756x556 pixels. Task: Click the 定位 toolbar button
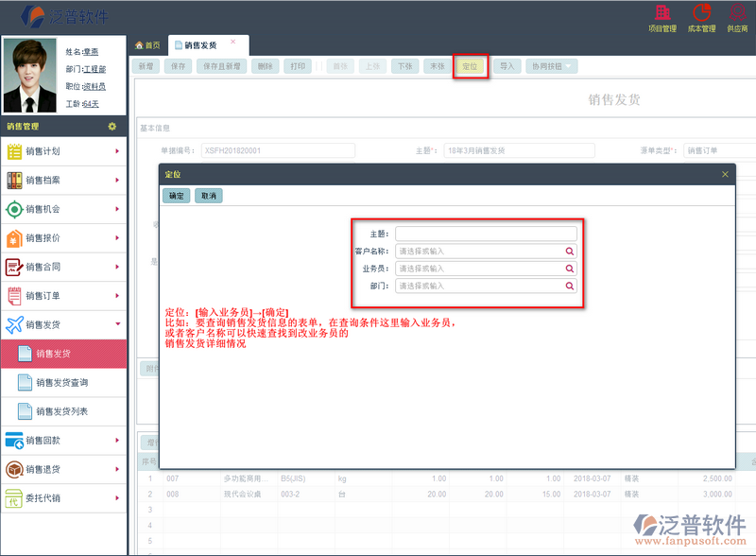pyautogui.click(x=470, y=66)
